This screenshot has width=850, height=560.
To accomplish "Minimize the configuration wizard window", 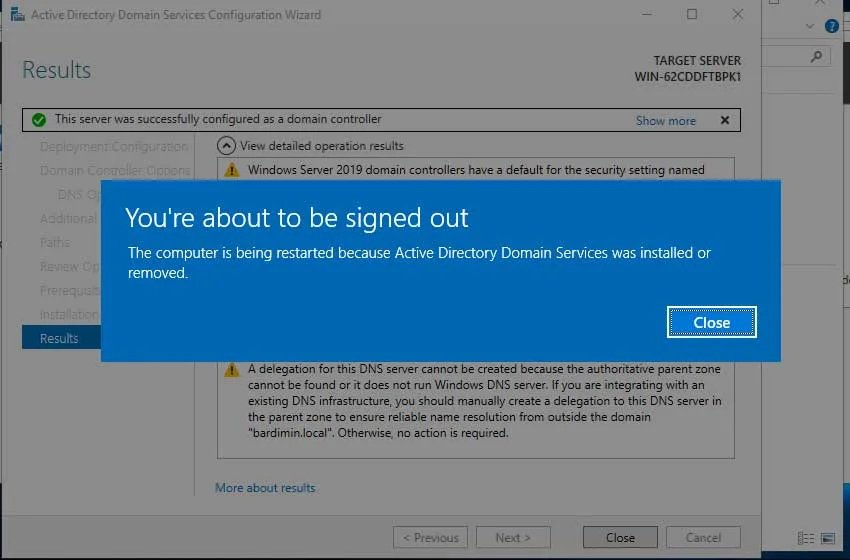I will tap(647, 14).
